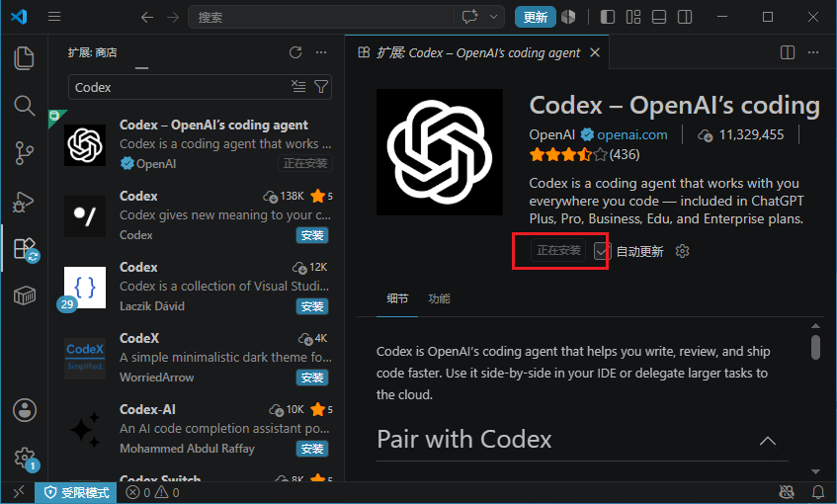
Task: Expand the chat dropdown arrow
Action: coord(494,17)
